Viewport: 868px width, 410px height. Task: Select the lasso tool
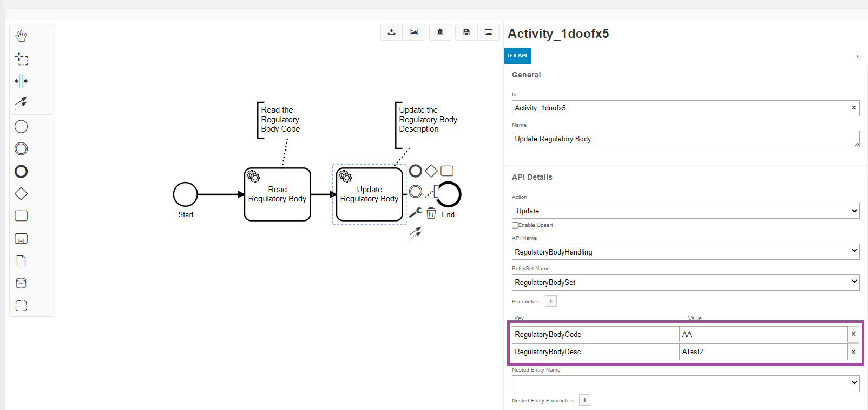tap(21, 58)
